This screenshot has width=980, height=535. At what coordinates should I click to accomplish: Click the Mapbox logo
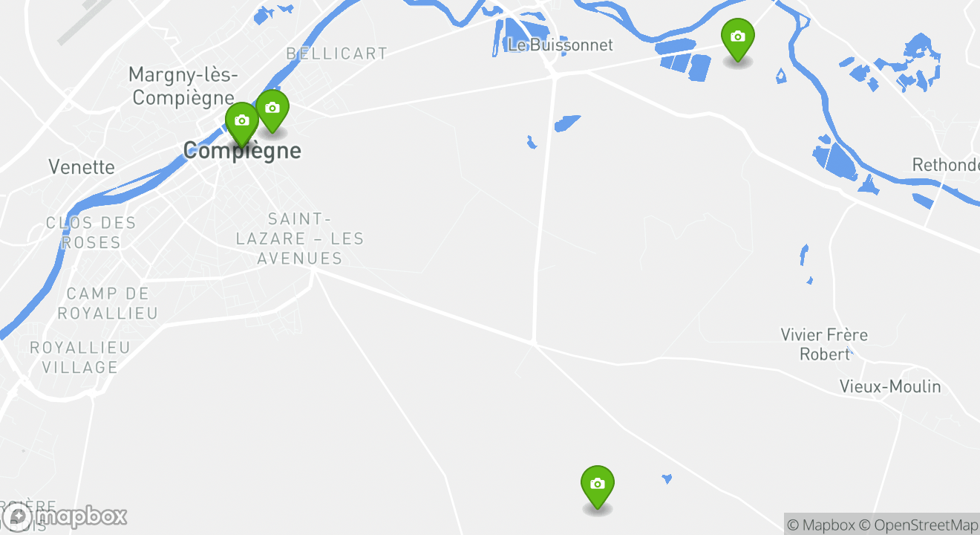click(x=65, y=516)
